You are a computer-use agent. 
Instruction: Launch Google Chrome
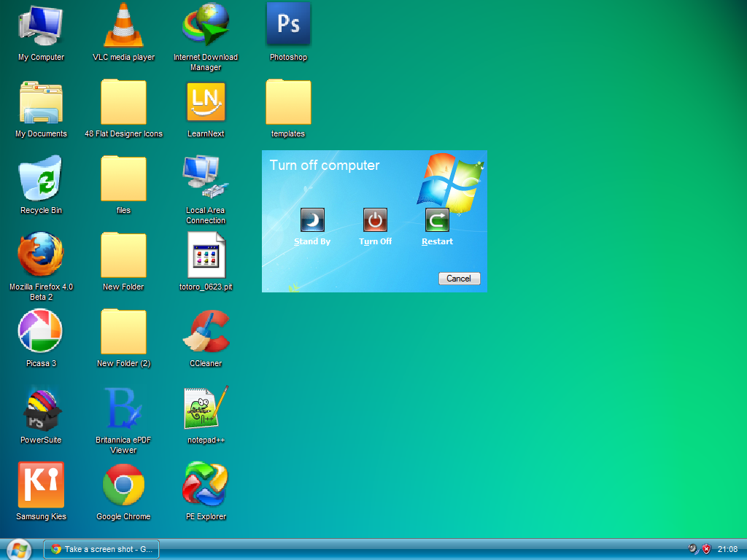(123, 483)
